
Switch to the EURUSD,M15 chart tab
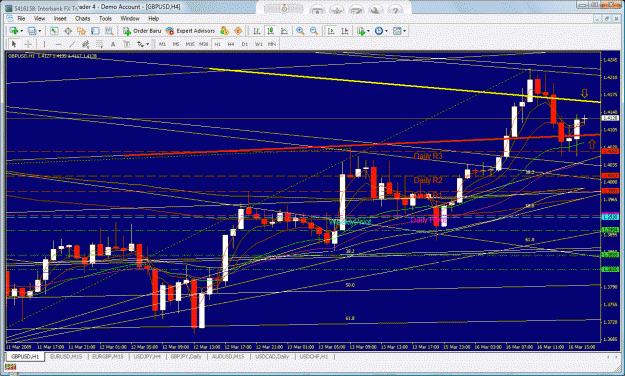(x=66, y=356)
